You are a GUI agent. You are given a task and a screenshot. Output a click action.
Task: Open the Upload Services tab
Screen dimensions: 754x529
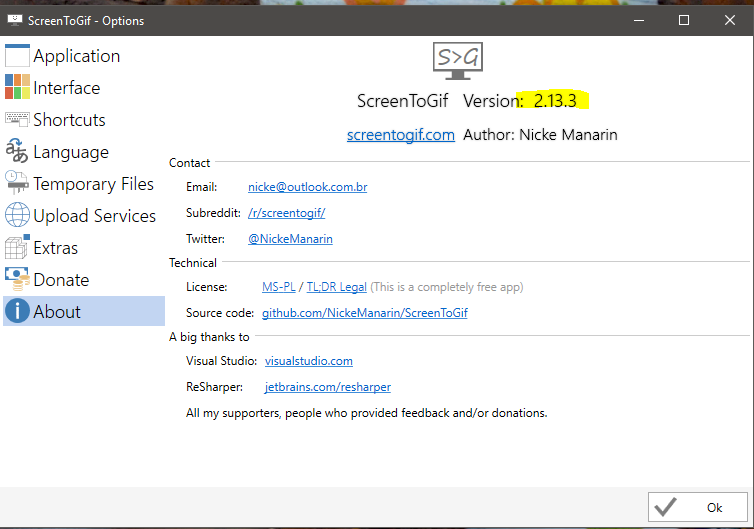pos(84,215)
